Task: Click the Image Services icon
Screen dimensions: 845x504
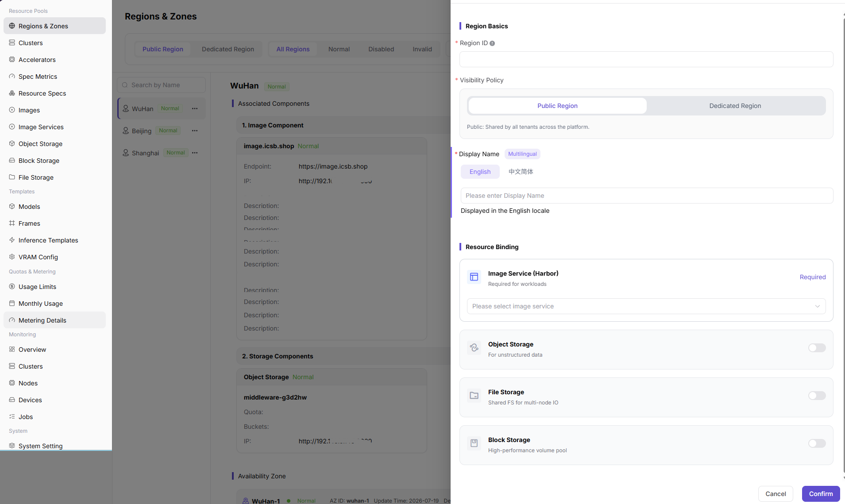Action: tap(12, 127)
